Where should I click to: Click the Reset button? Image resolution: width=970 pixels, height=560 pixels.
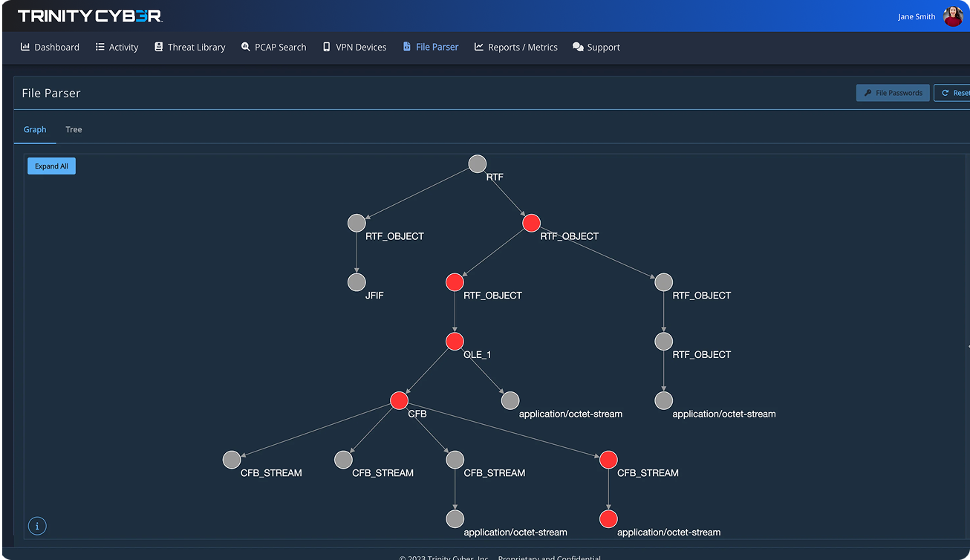(x=953, y=93)
